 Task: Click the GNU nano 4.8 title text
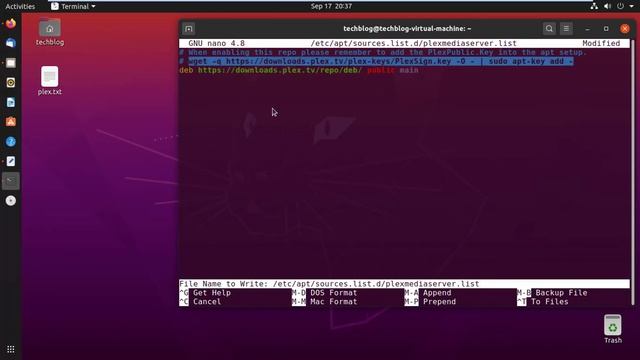[x=216, y=43]
